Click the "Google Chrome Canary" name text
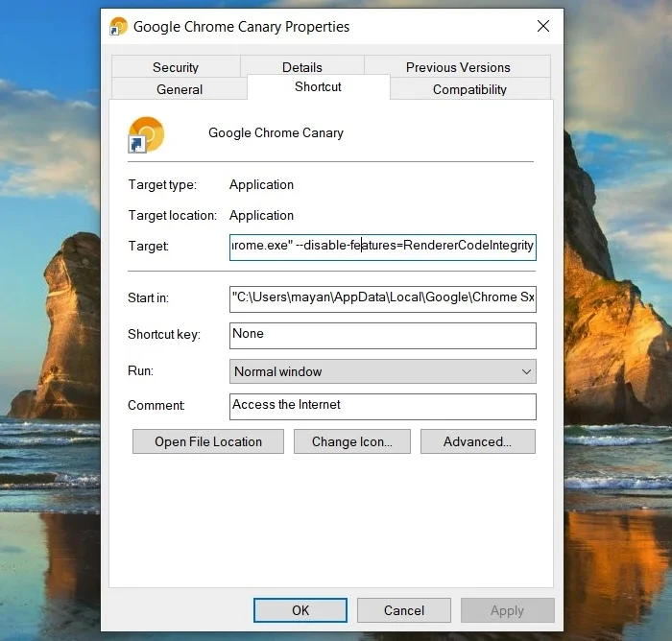The width and height of the screenshot is (672, 641). (x=276, y=132)
